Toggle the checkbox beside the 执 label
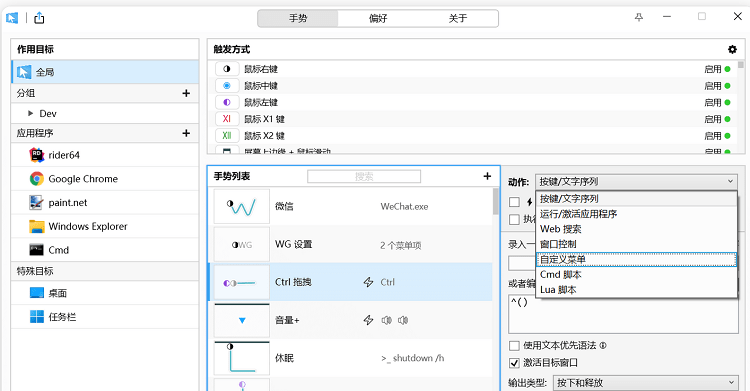 pos(514,219)
